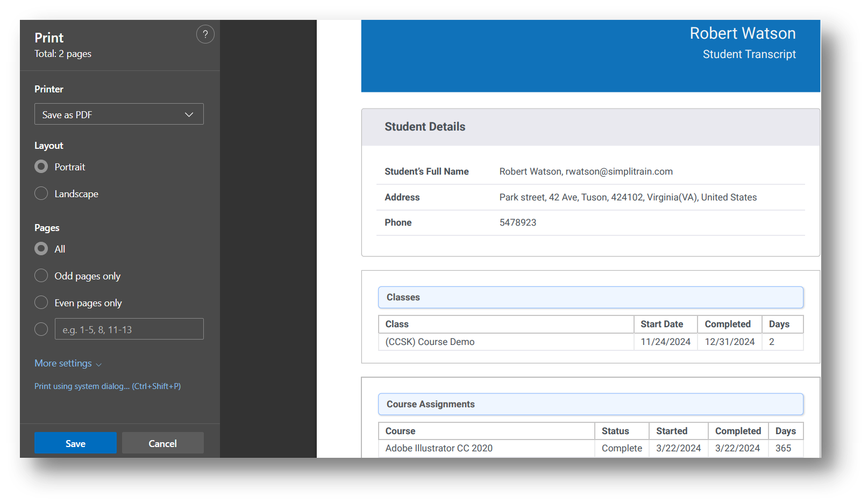Open the Save as PDF printer dropdown
Image resolution: width=868 pixels, height=504 pixels.
click(119, 114)
